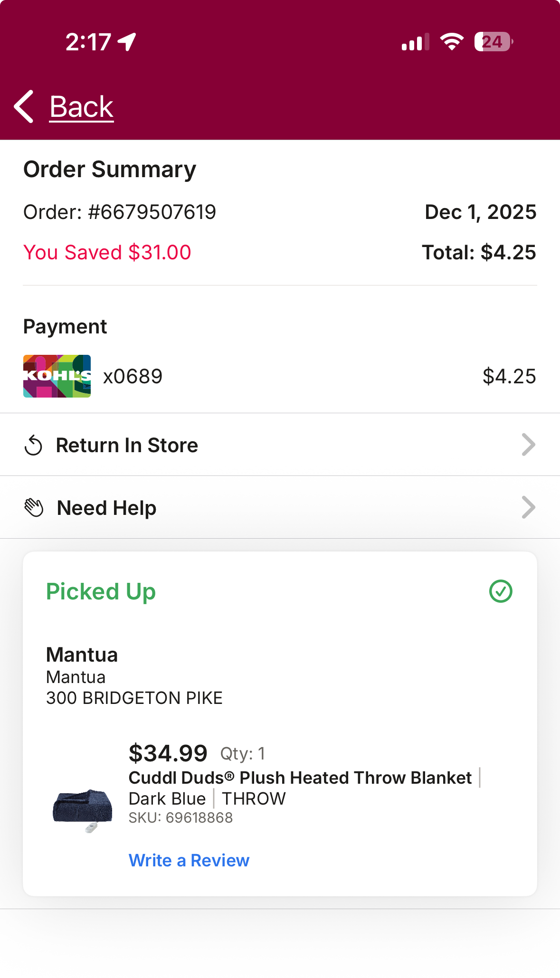Open the Return In Store row

[280, 445]
